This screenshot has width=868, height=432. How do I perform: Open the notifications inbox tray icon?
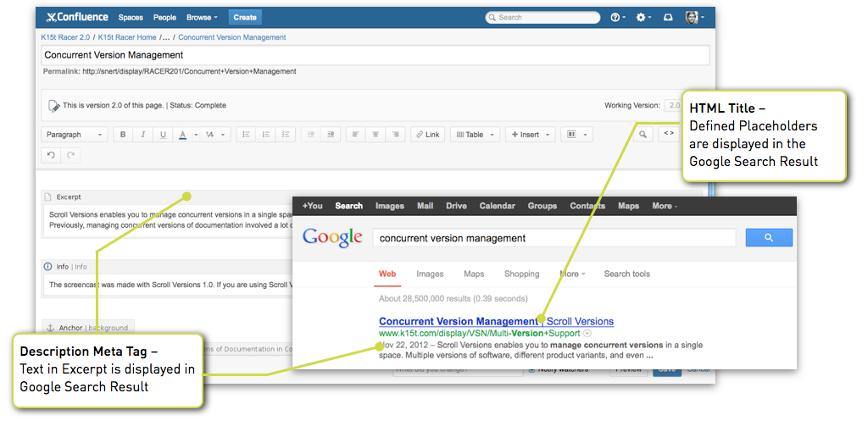pyautogui.click(x=669, y=18)
